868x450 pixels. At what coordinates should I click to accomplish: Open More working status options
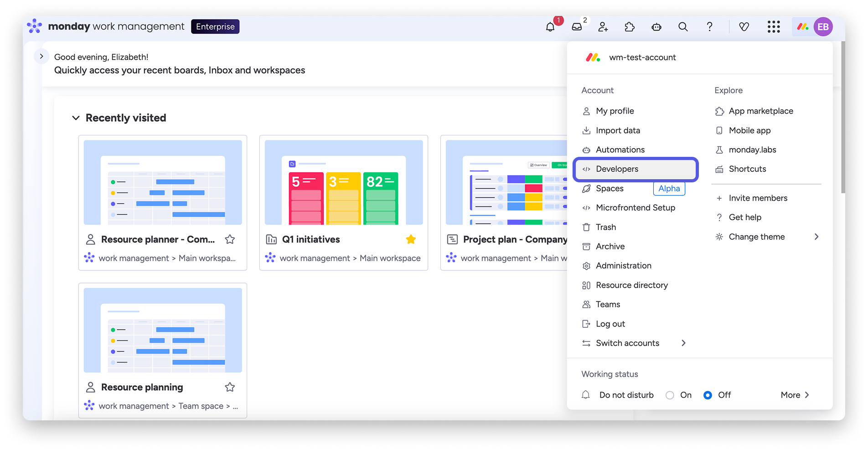pyautogui.click(x=795, y=395)
